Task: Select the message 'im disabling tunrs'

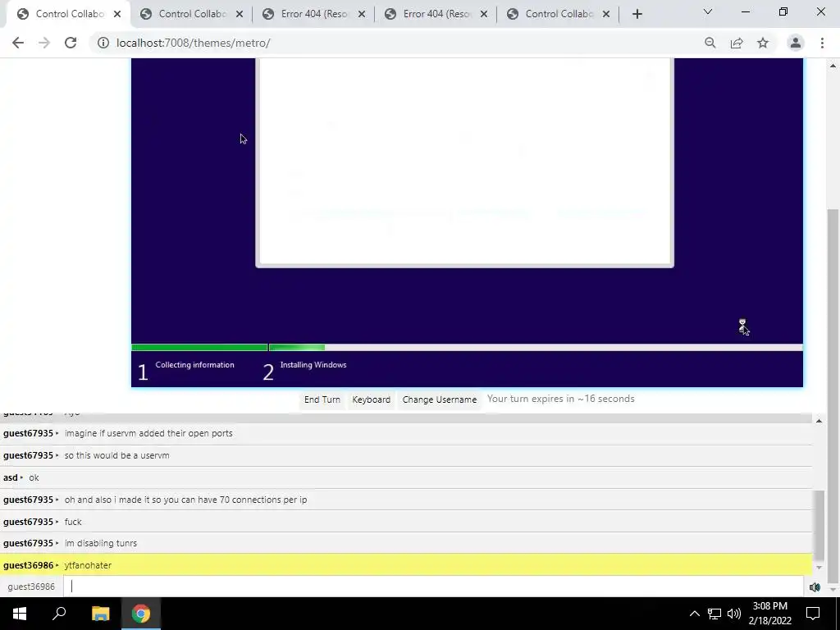Action: pyautogui.click(x=101, y=543)
